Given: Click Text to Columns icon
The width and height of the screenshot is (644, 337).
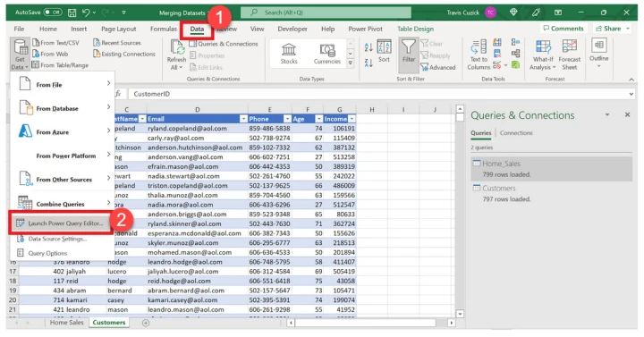Looking at the screenshot, I should point(479,47).
